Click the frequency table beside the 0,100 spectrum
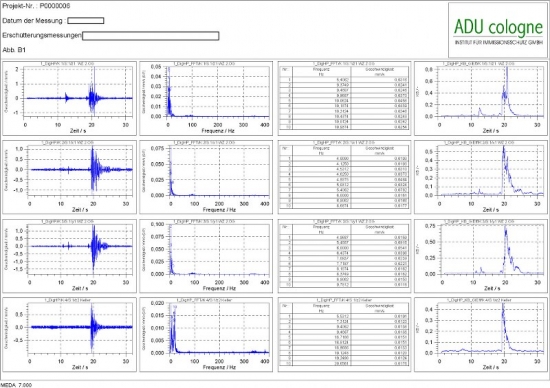 (x=344, y=256)
